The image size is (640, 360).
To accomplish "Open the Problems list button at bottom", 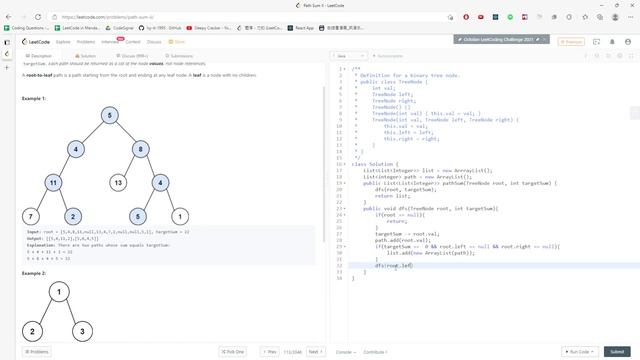I will (x=37, y=351).
